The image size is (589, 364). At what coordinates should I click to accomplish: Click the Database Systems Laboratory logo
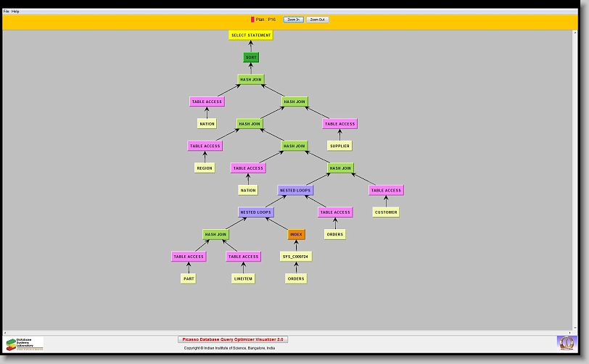coord(25,343)
